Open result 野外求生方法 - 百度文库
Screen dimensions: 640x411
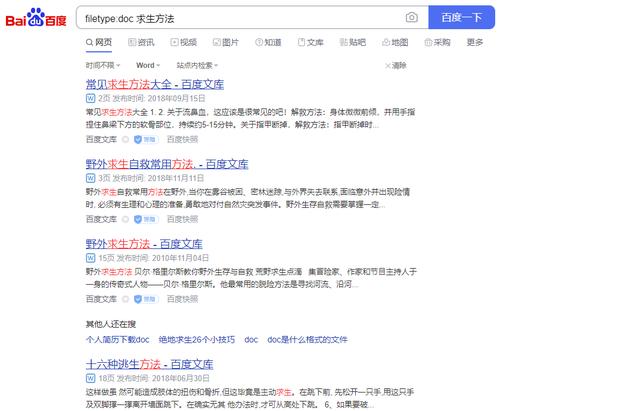click(x=144, y=244)
